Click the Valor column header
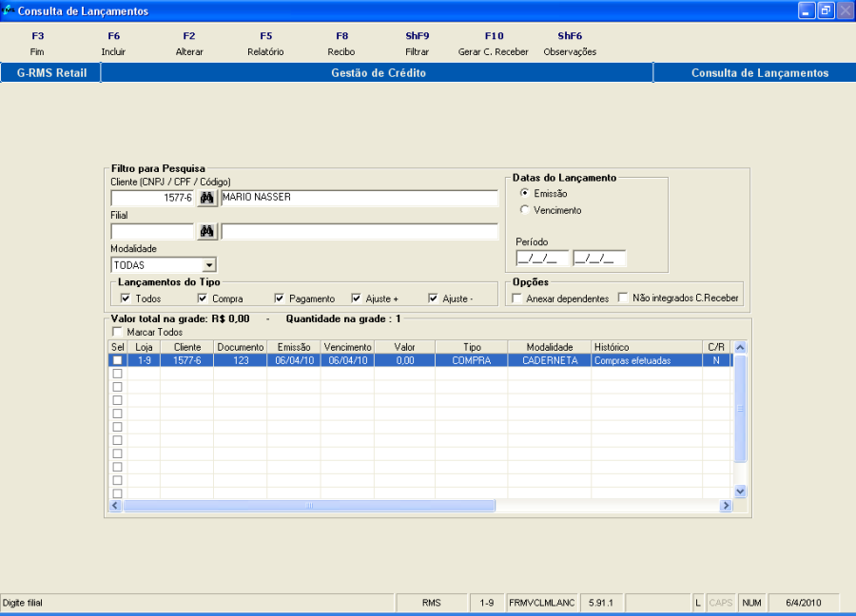The width and height of the screenshot is (856, 616). pos(404,347)
